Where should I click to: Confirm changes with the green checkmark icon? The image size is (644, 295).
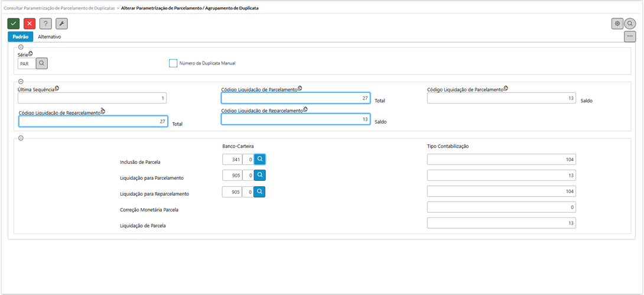[14, 24]
